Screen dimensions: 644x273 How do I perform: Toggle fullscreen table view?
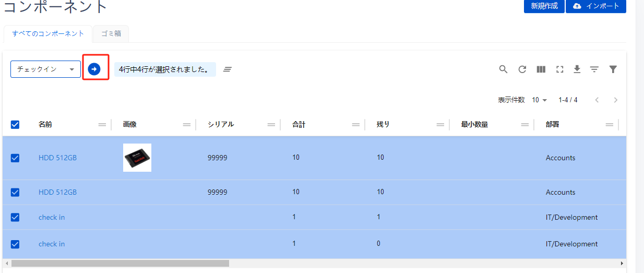point(559,69)
